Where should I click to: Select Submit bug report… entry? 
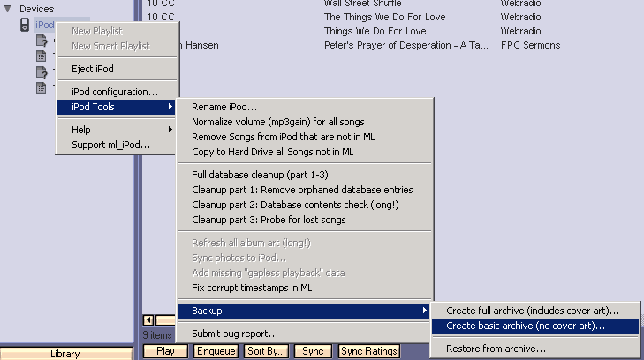click(305, 334)
